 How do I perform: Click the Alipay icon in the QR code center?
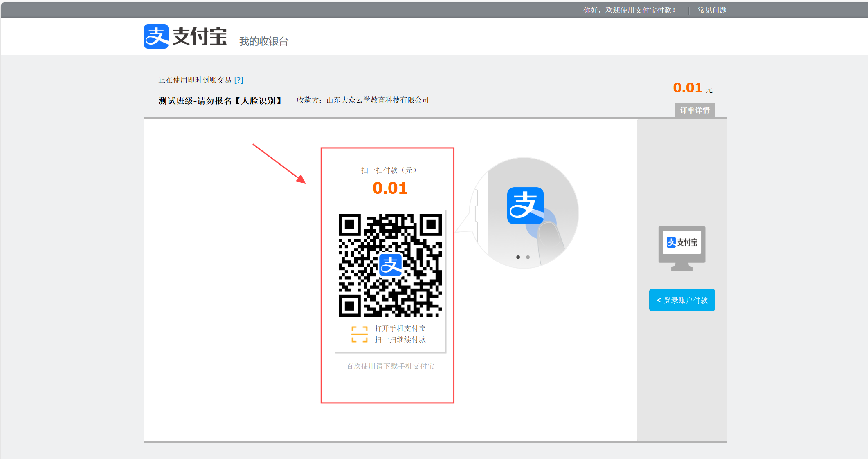[390, 265]
